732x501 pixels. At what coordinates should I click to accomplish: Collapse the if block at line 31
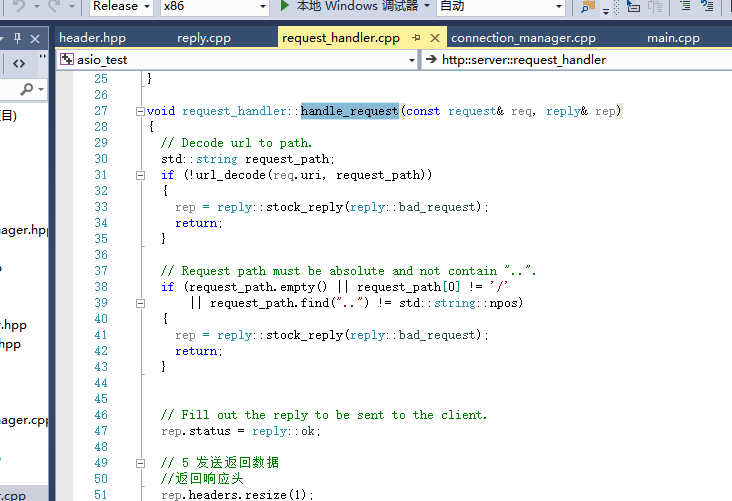140,176
